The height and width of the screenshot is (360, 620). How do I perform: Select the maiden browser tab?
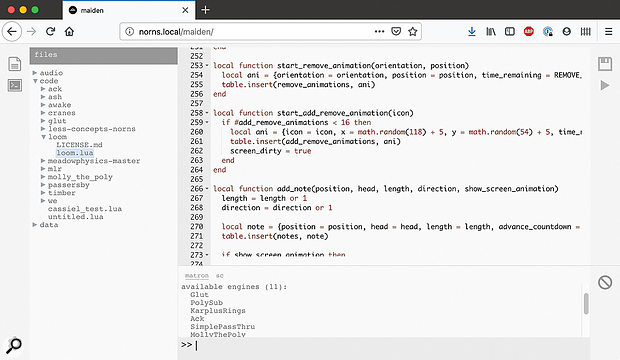(129, 10)
